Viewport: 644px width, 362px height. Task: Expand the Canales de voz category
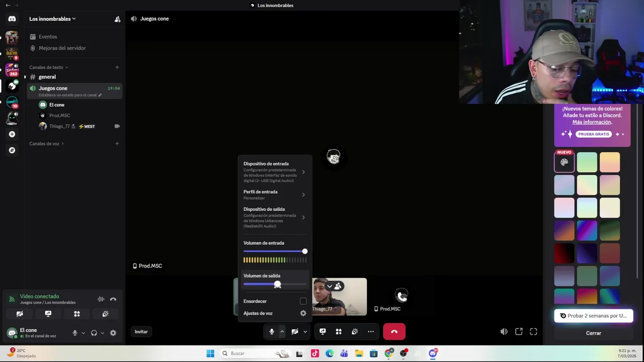click(x=46, y=144)
